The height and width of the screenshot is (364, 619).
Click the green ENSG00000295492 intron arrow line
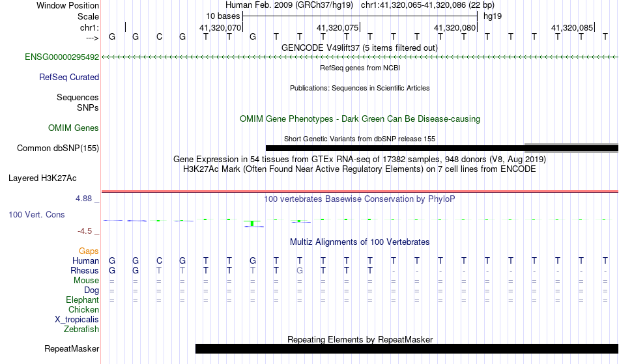tap(360, 57)
